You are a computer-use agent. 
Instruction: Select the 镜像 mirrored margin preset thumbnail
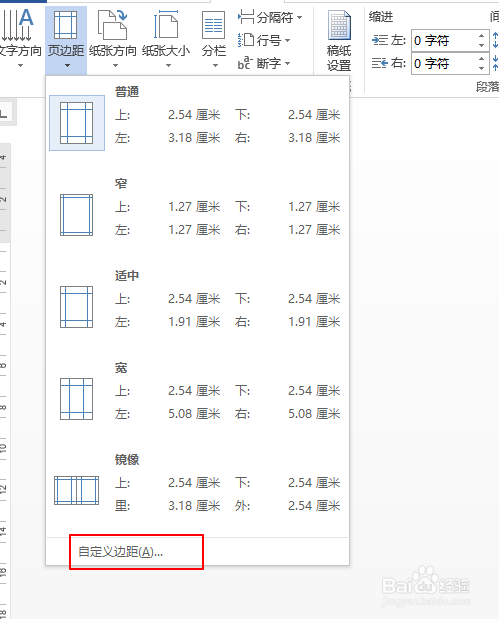(77, 490)
